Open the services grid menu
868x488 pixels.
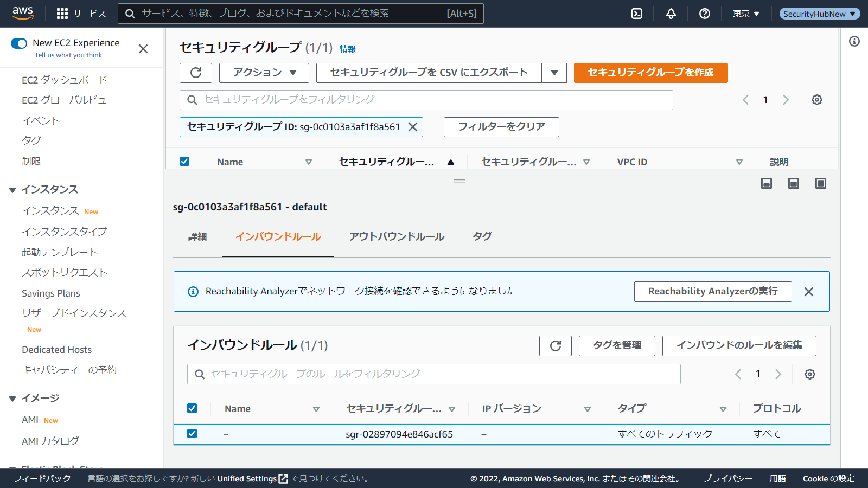[62, 14]
